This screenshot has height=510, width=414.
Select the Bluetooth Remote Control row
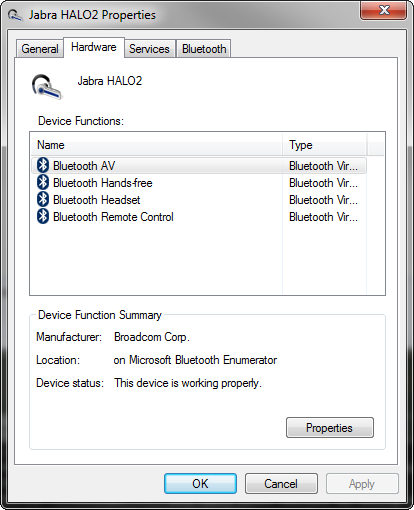[x=199, y=217]
